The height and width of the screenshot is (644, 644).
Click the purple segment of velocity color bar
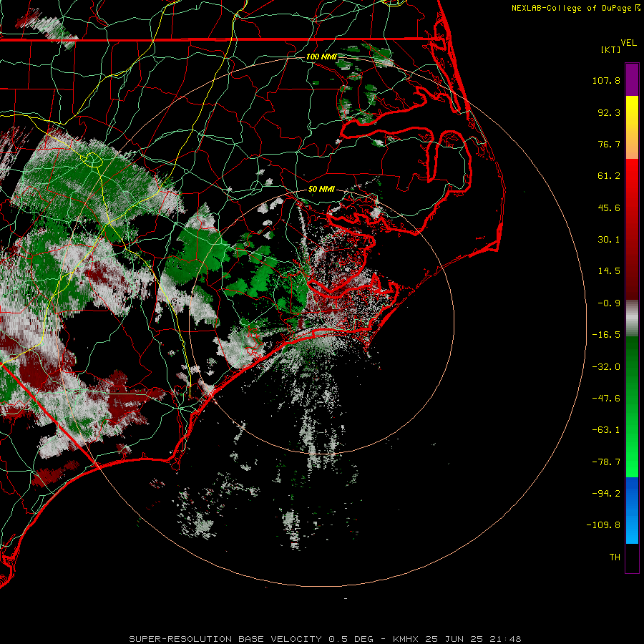point(632,79)
